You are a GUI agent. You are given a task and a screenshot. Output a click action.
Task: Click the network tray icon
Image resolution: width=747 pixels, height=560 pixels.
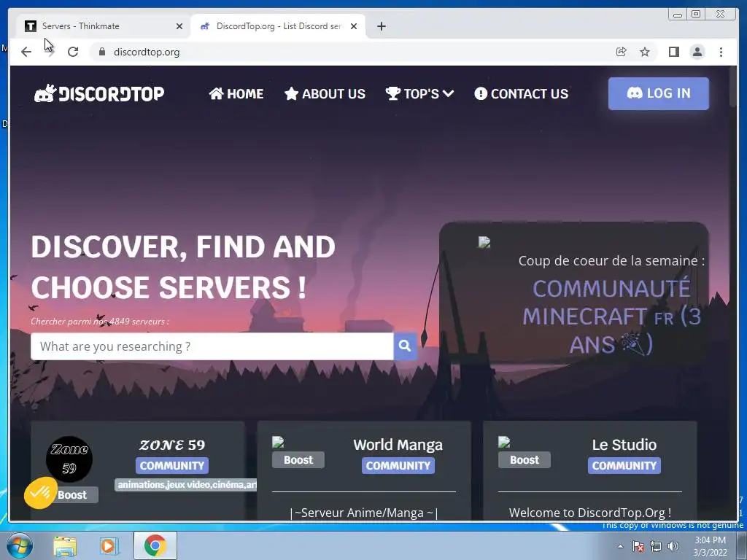pos(656,546)
